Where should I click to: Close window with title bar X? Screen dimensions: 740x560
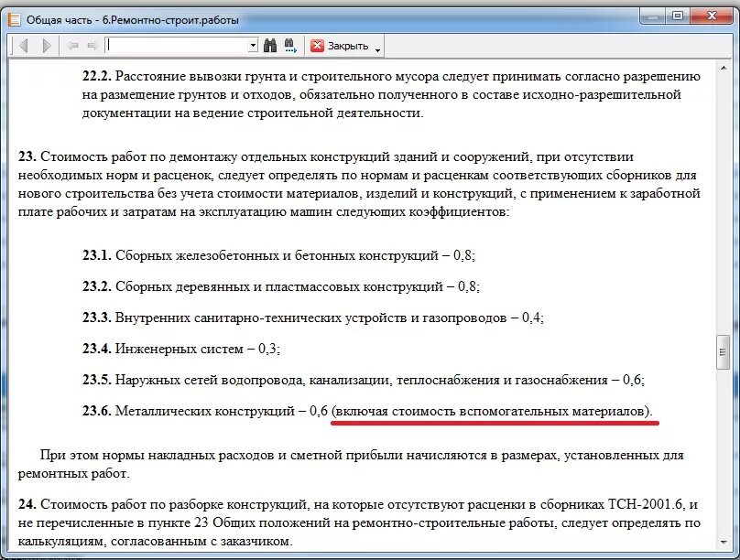pos(712,16)
